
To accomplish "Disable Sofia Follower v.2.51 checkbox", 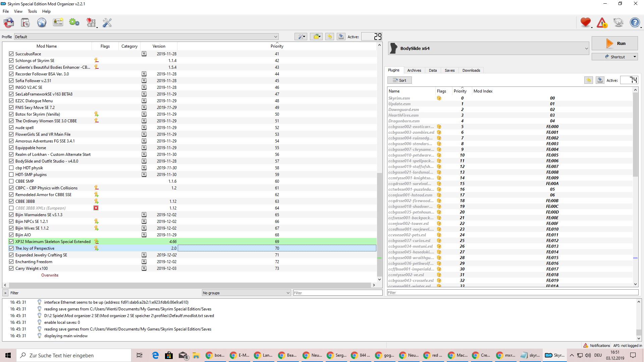I will coord(11,80).
